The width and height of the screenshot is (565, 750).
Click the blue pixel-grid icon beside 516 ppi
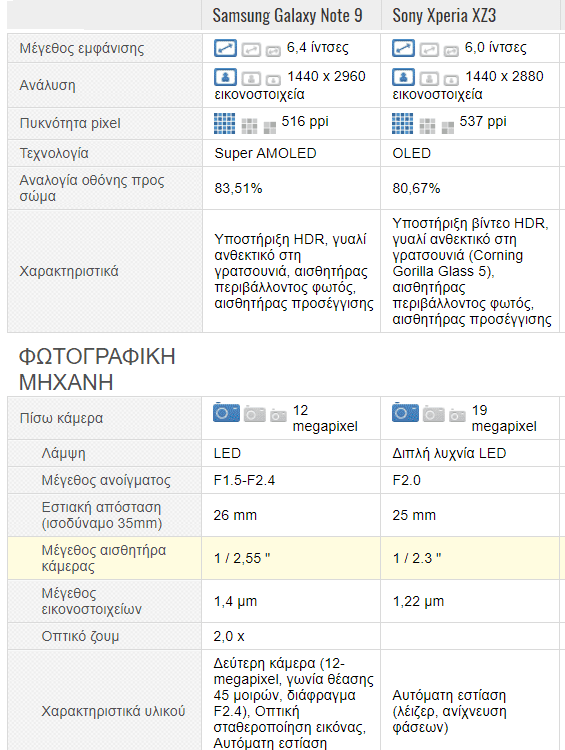pos(224,123)
